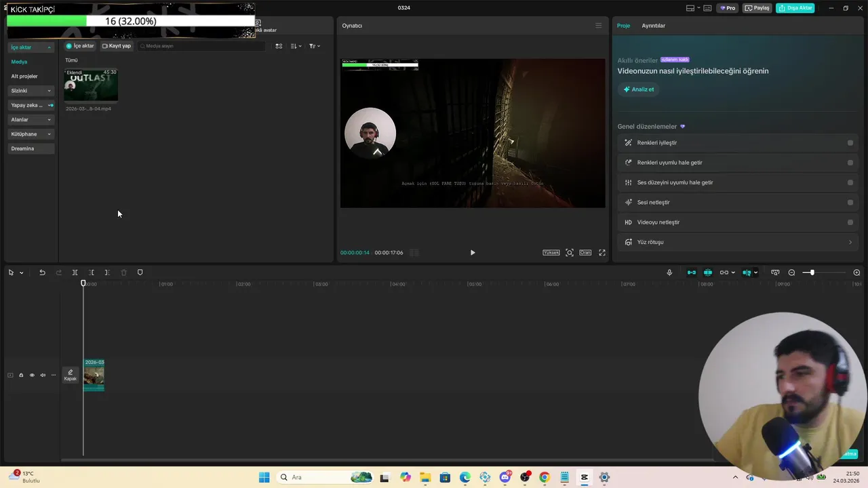Click the Dışa Aktar export button
The image size is (868, 488).
795,8
